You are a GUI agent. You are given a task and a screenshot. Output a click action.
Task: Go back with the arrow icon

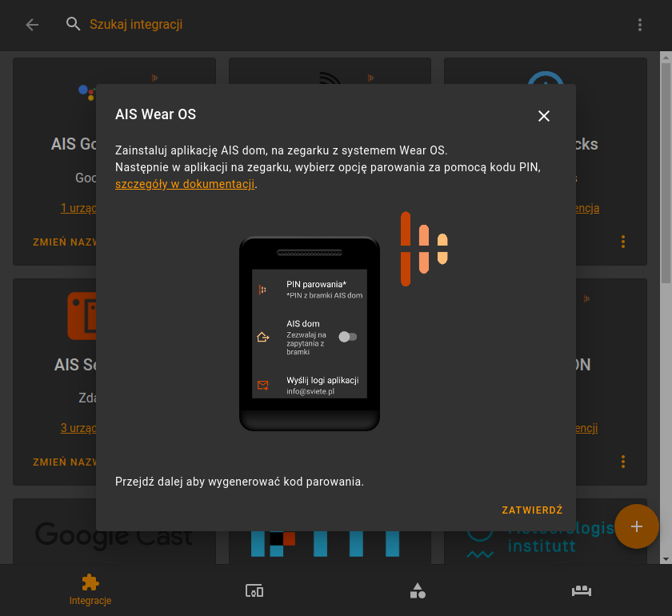32,25
